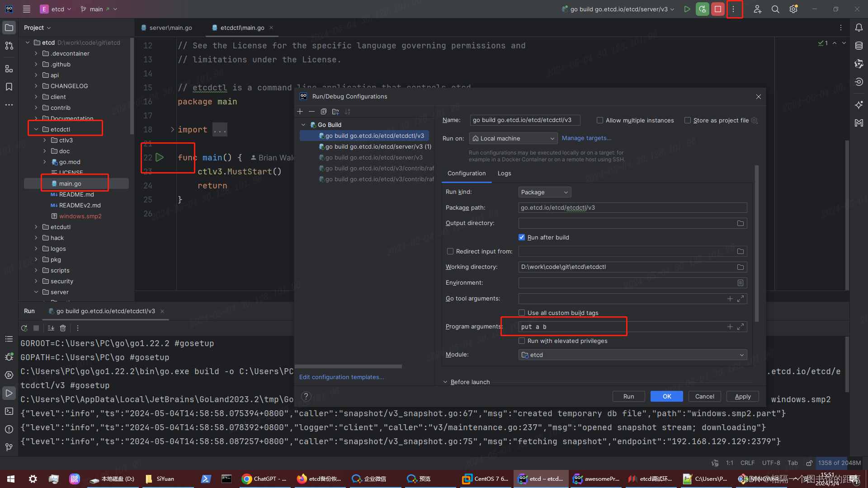Click the expand program arguments field icon

[741, 327]
